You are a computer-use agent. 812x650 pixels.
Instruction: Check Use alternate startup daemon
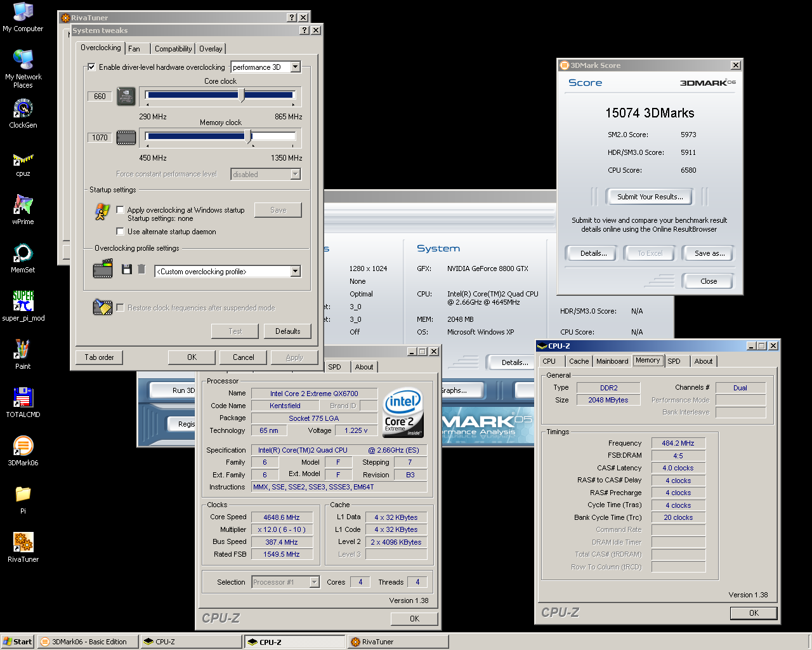(120, 232)
